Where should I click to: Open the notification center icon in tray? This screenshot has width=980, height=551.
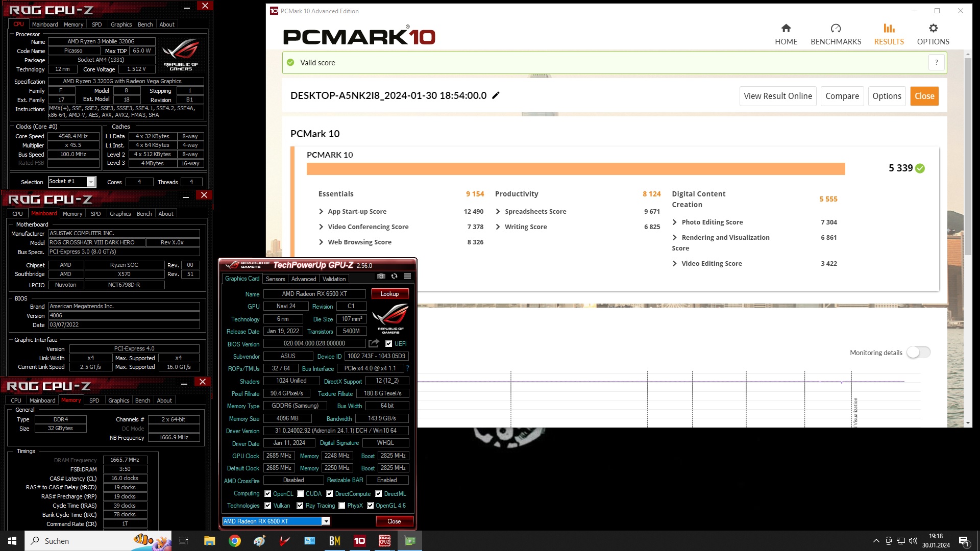pyautogui.click(x=964, y=541)
